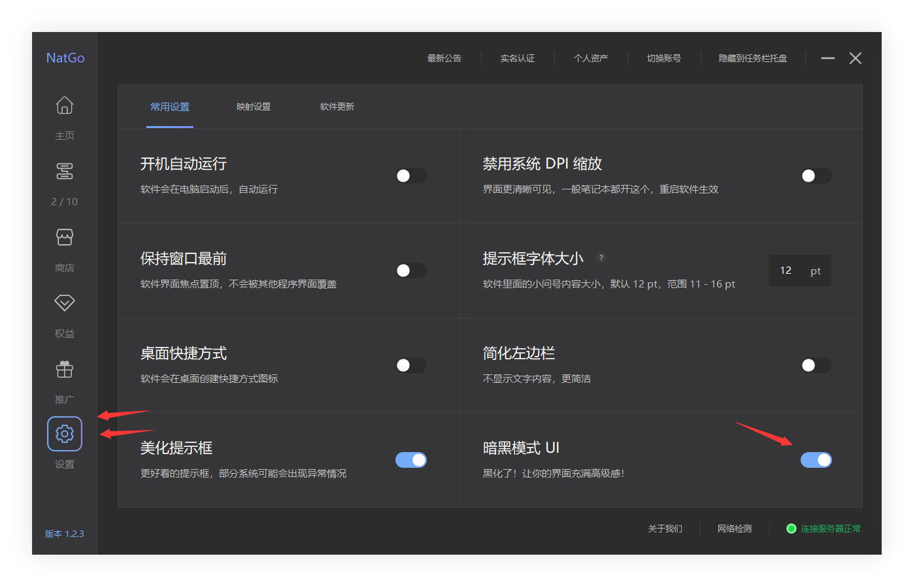Click the pt unit label in font size box
This screenshot has width=915, height=588.
816,271
